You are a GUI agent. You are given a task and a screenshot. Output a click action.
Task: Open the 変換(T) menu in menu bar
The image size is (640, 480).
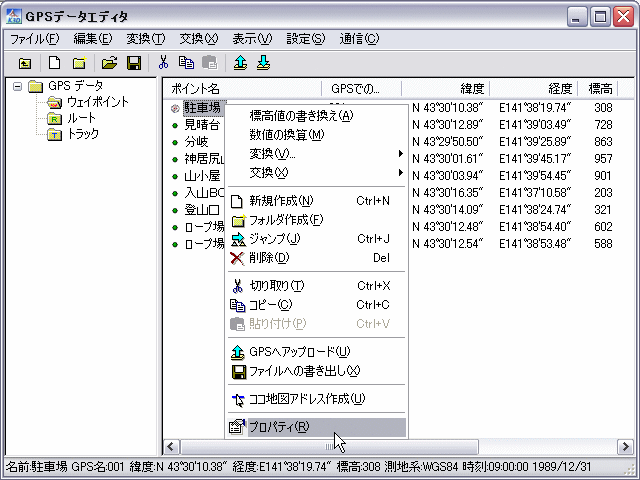(x=146, y=39)
